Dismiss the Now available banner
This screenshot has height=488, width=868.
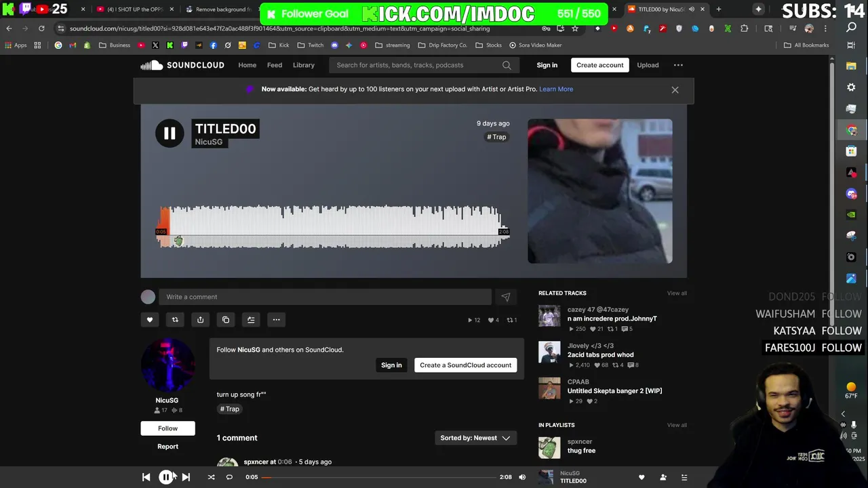pos(675,89)
